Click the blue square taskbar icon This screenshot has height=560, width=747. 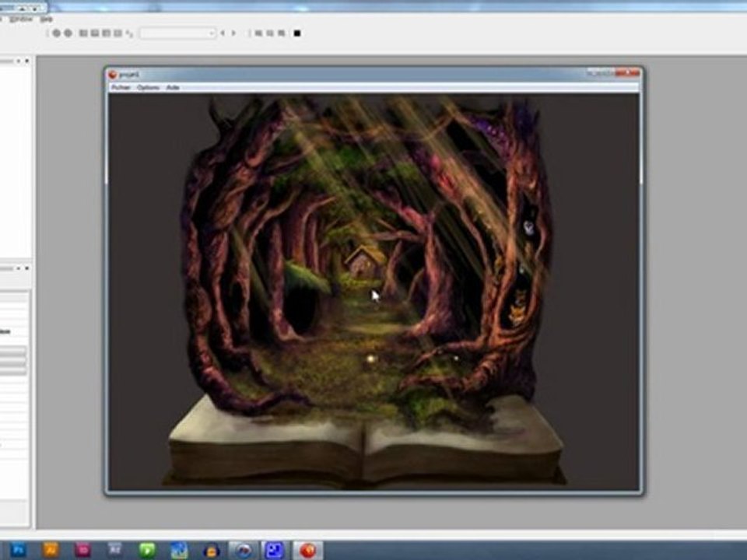click(x=275, y=551)
